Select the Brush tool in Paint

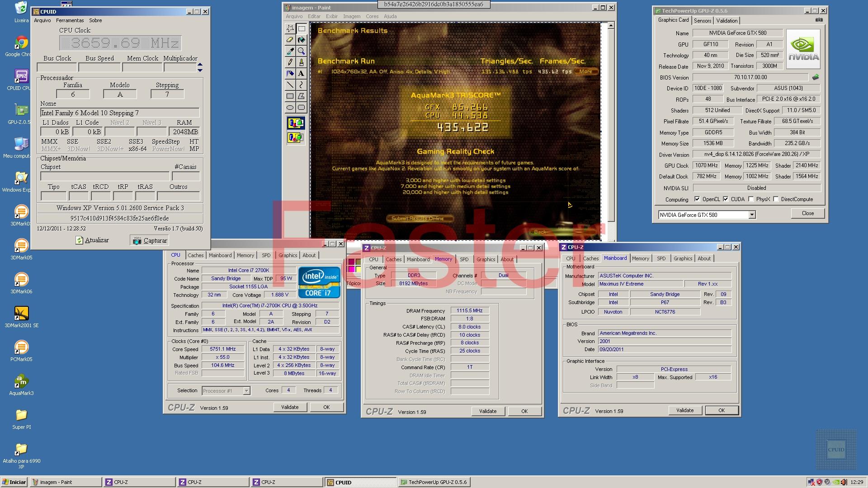coord(302,62)
